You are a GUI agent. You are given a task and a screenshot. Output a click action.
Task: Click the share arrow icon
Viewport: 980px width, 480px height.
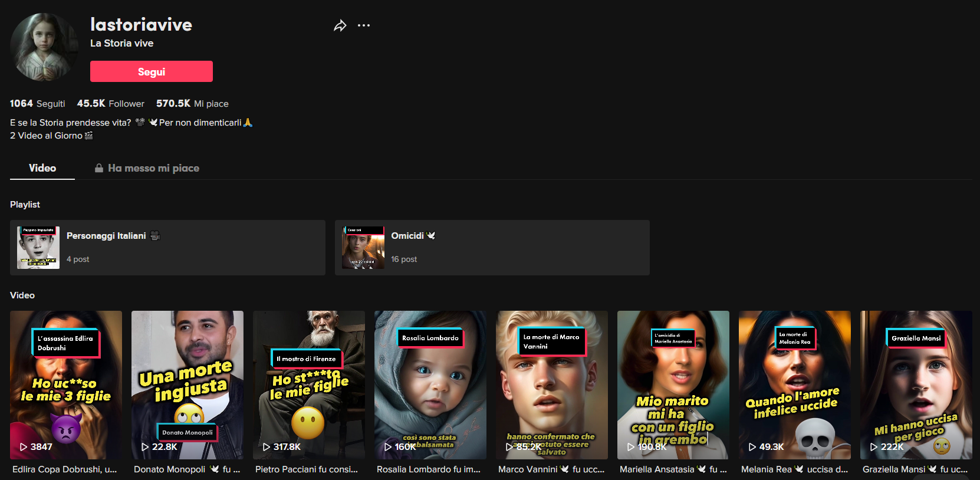coord(340,25)
